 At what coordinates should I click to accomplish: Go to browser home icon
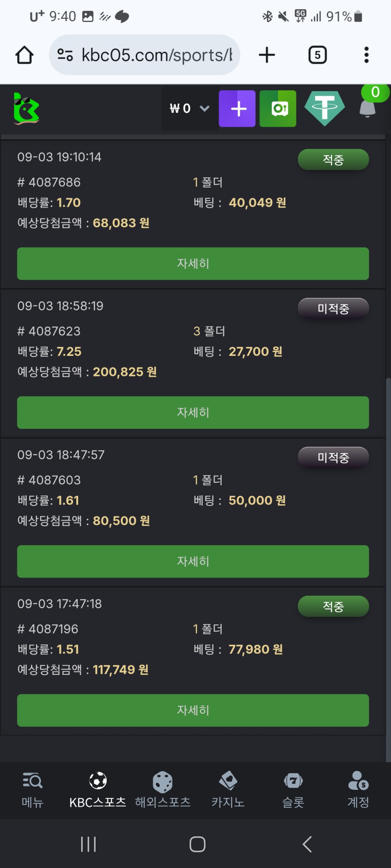(x=24, y=55)
